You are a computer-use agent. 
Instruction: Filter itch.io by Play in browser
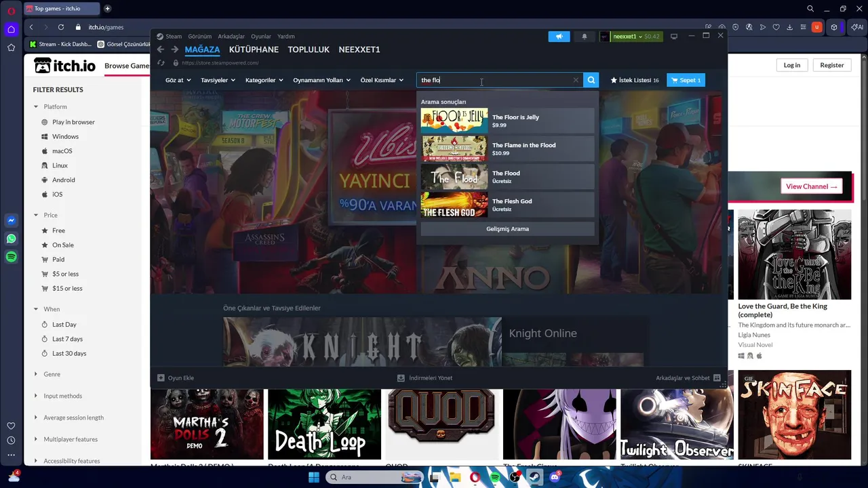pyautogui.click(x=73, y=122)
